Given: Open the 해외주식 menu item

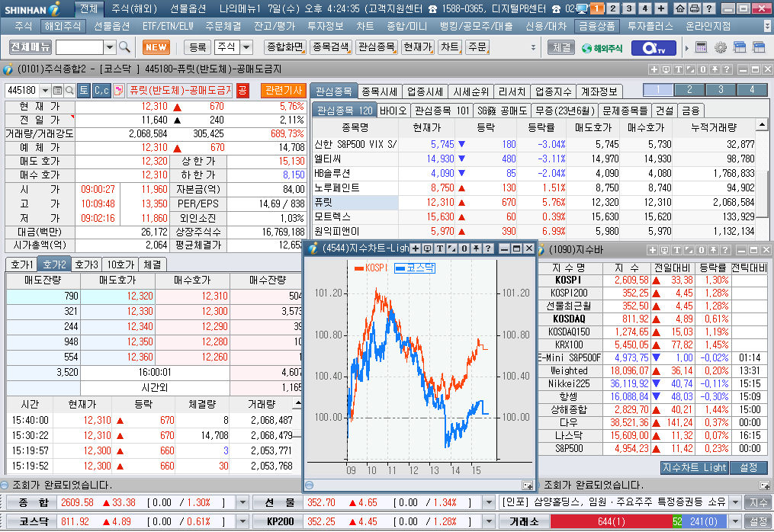Looking at the screenshot, I should point(63,26).
